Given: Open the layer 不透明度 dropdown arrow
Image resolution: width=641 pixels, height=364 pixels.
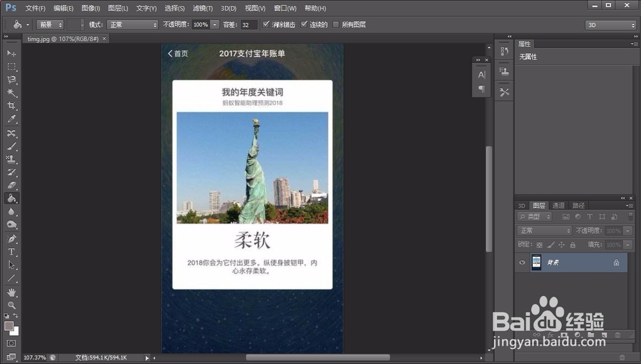Looking at the screenshot, I should [628, 231].
